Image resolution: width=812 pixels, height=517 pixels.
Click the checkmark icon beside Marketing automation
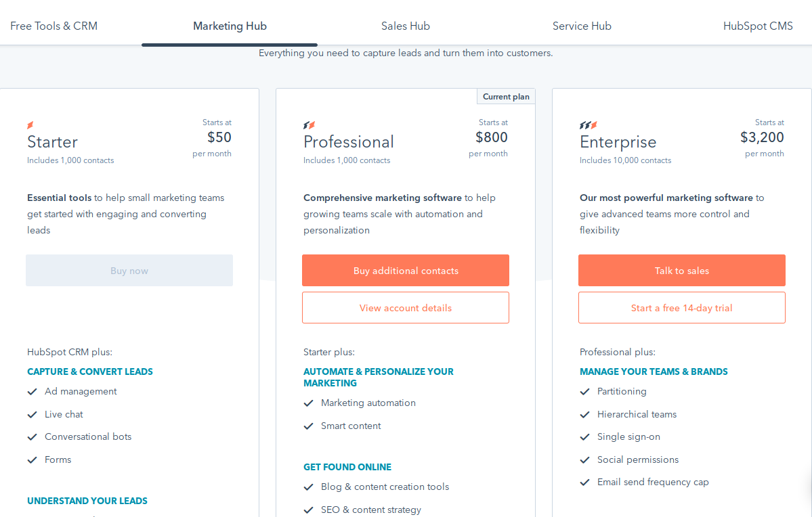(x=308, y=403)
